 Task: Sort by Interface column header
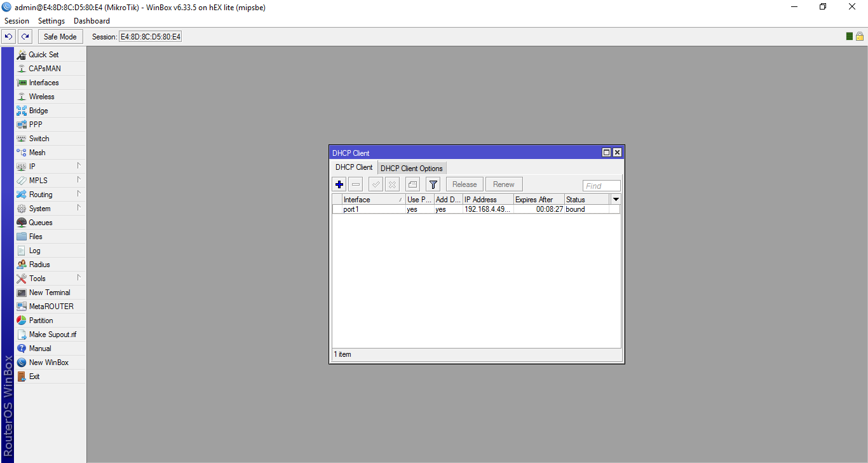(373, 200)
